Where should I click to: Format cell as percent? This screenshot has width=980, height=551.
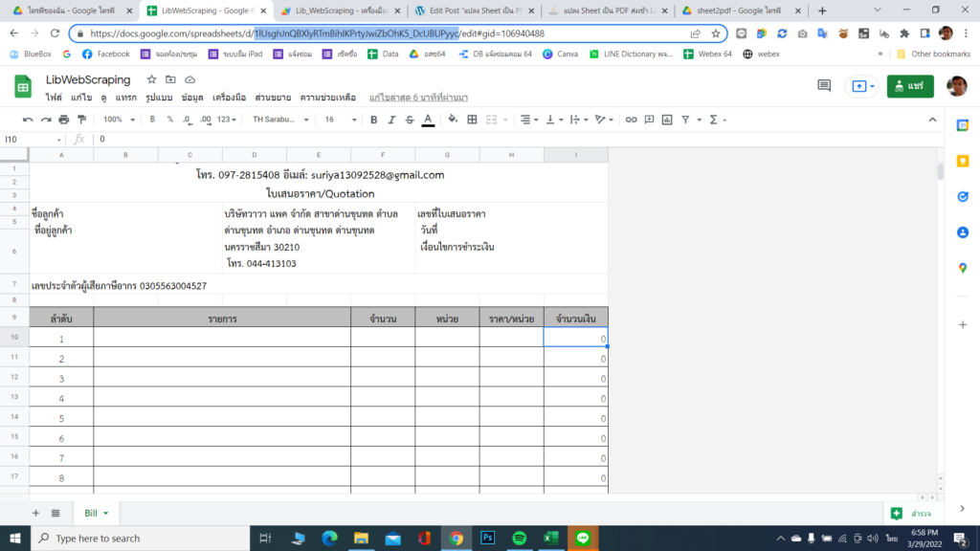(170, 120)
